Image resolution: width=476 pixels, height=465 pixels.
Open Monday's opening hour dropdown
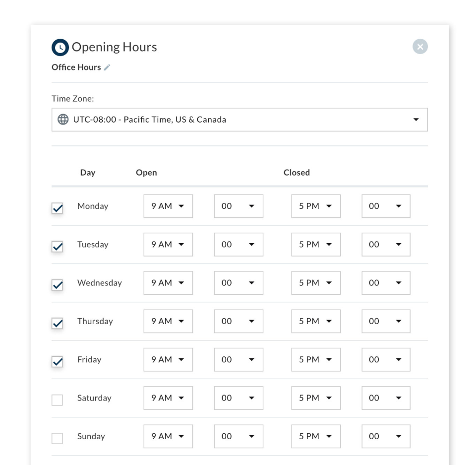[x=168, y=206]
